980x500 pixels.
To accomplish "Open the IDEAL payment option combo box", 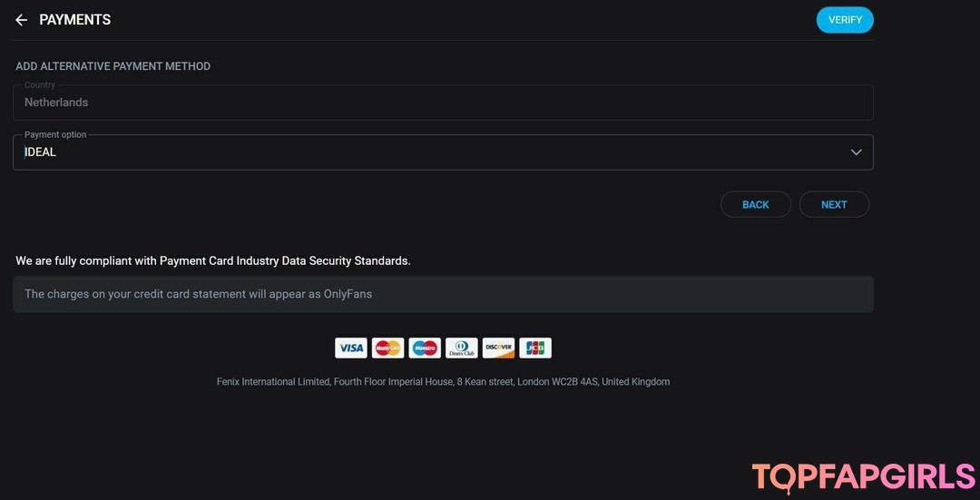I will [x=426, y=152].
